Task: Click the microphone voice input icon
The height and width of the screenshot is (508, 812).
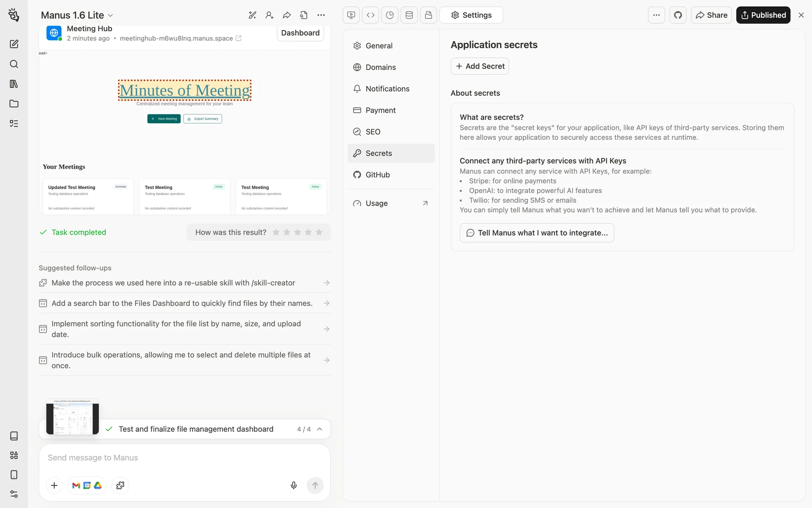Action: pos(294,485)
